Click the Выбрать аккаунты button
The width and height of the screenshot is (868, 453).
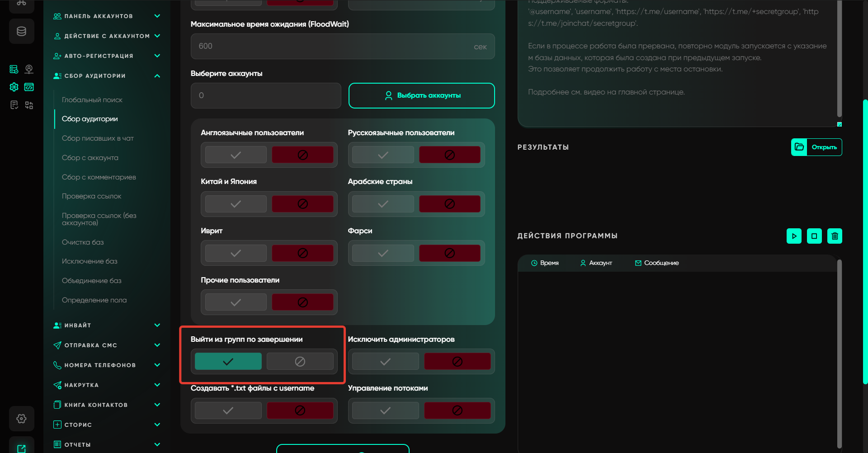[421, 95]
